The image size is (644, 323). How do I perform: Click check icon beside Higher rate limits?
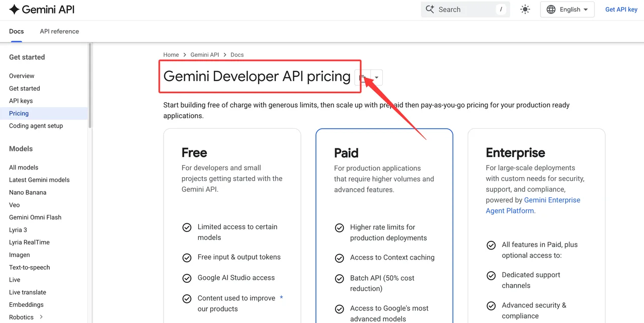[x=340, y=228]
